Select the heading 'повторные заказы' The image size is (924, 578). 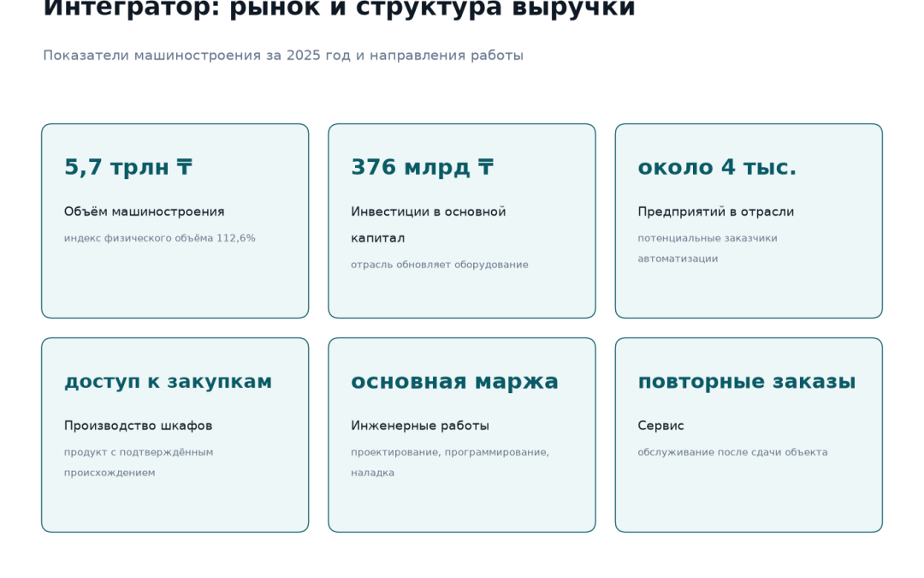(747, 381)
